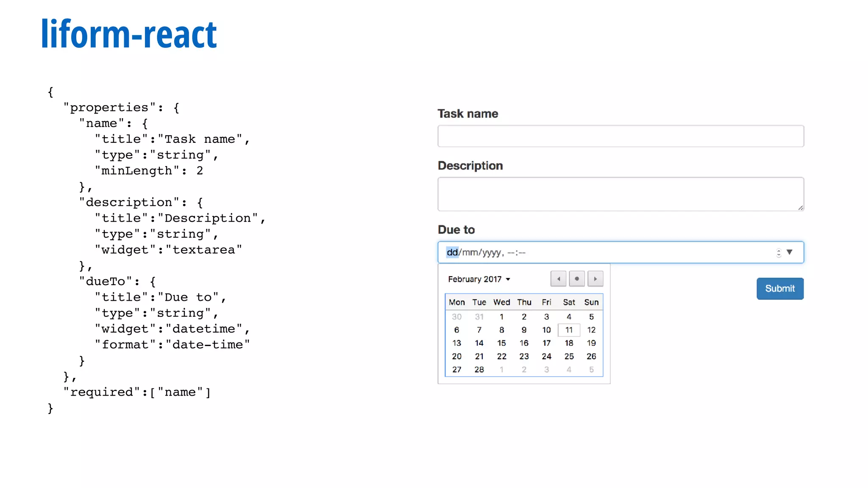
Task: Click the next month arrow in calendar
Action: tap(595, 279)
